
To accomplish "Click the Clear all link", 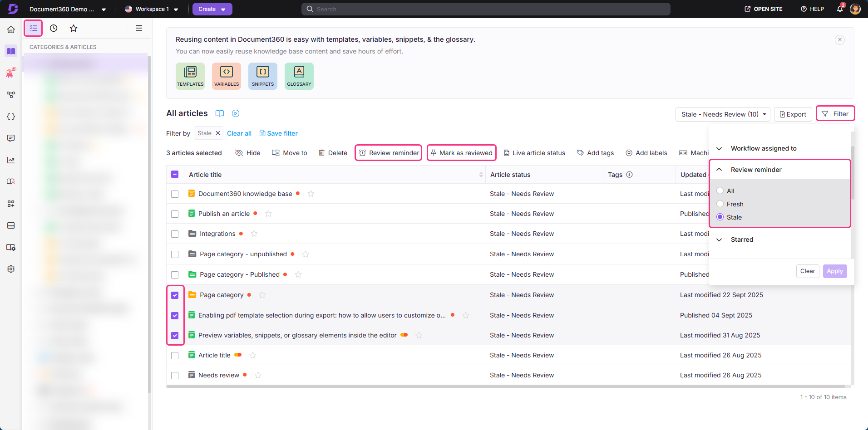I will pyautogui.click(x=239, y=133).
